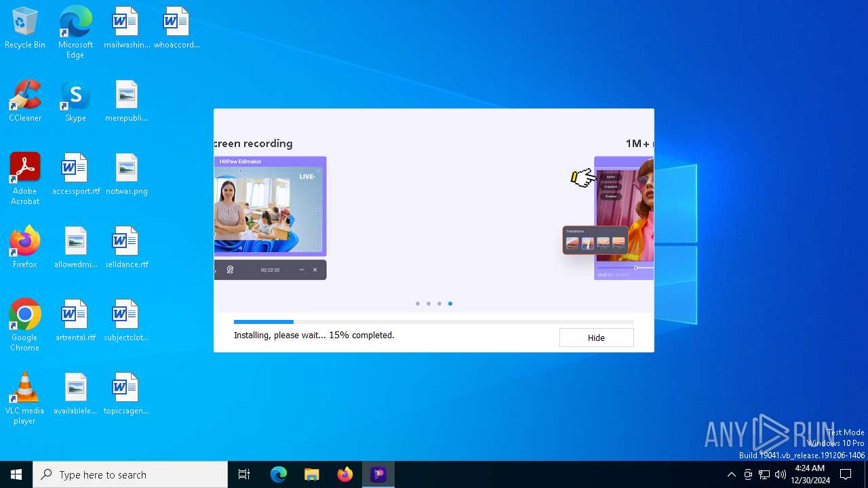868x488 pixels.
Task: Click the woman portrait slide image
Action: [624, 218]
